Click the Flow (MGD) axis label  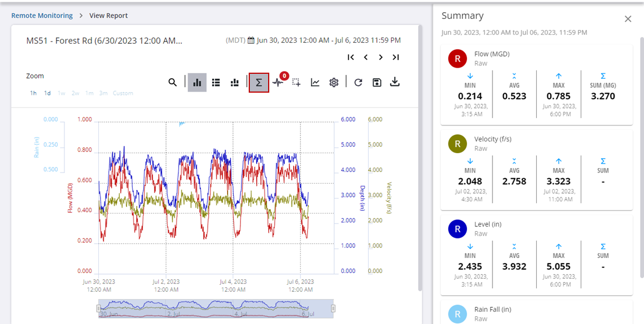coord(71,198)
